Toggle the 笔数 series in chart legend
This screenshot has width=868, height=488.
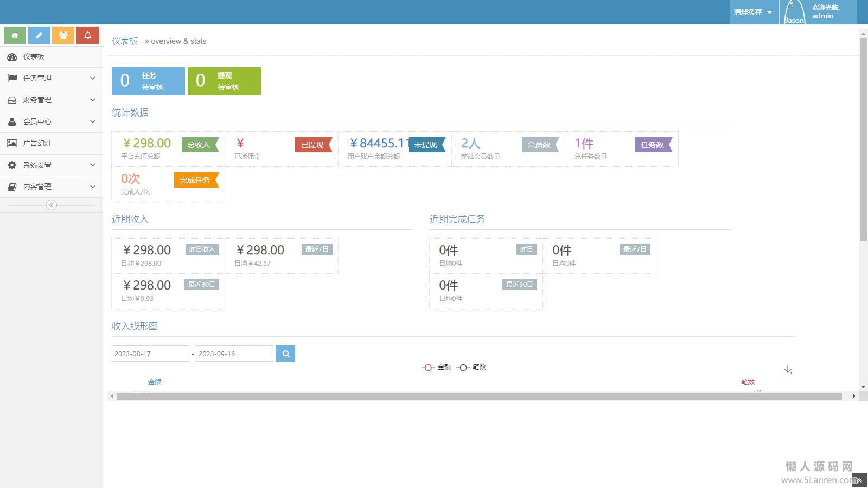tap(471, 367)
